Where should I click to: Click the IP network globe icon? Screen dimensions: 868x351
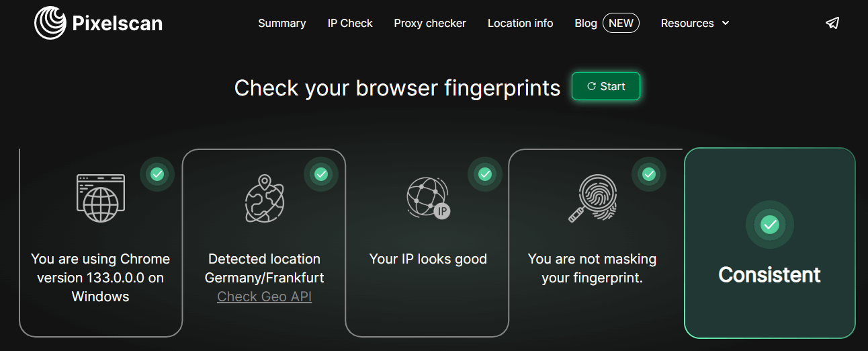(x=428, y=198)
